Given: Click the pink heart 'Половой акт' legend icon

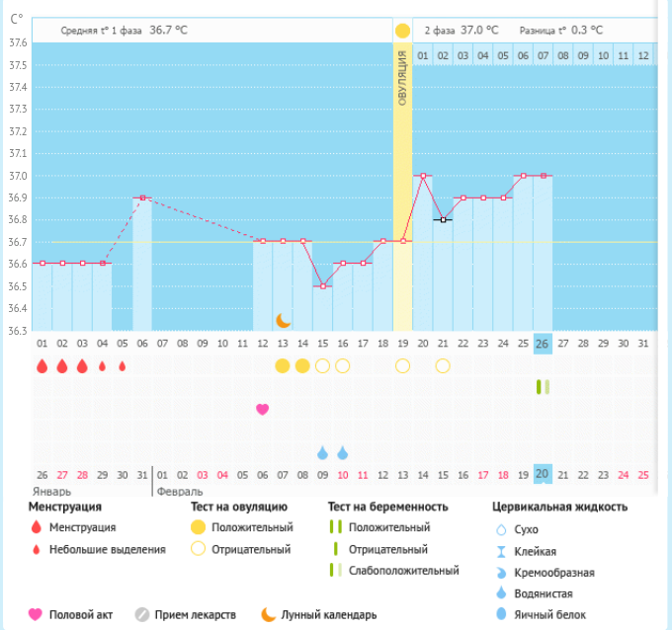Looking at the screenshot, I should pyautogui.click(x=36, y=614).
